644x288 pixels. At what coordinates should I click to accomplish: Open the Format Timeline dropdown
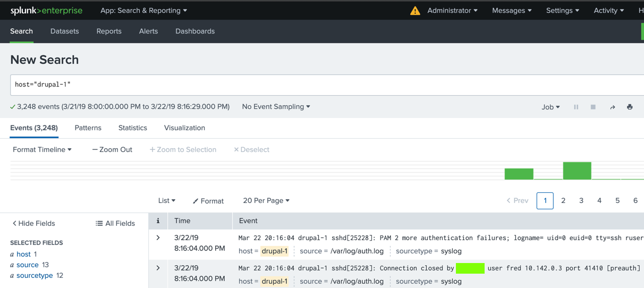(x=42, y=150)
